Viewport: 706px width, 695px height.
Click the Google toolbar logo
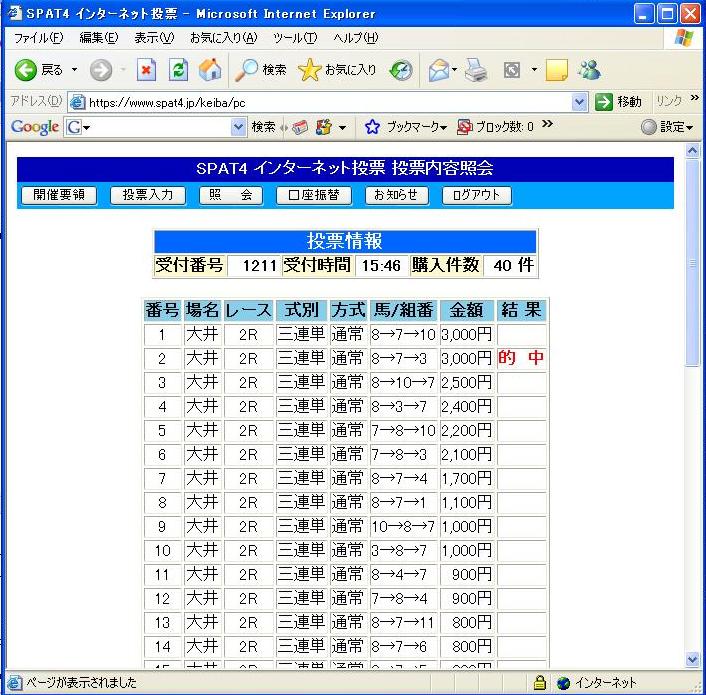[x=35, y=127]
